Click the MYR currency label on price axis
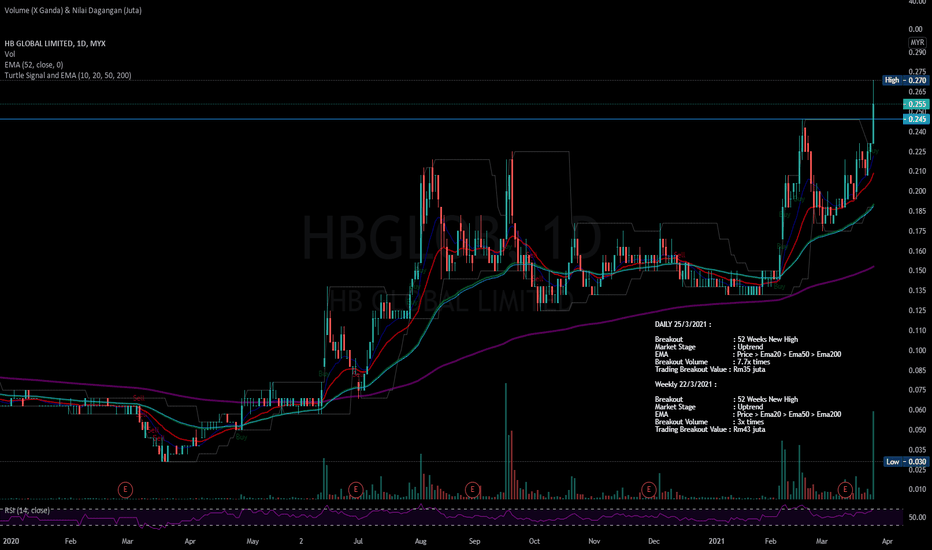This screenshot has width=932, height=550. click(917, 42)
